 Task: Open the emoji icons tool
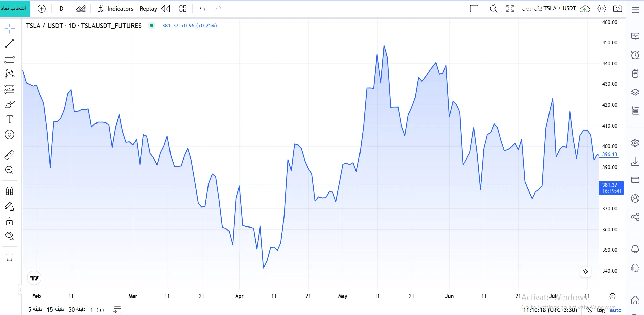pyautogui.click(x=10, y=135)
